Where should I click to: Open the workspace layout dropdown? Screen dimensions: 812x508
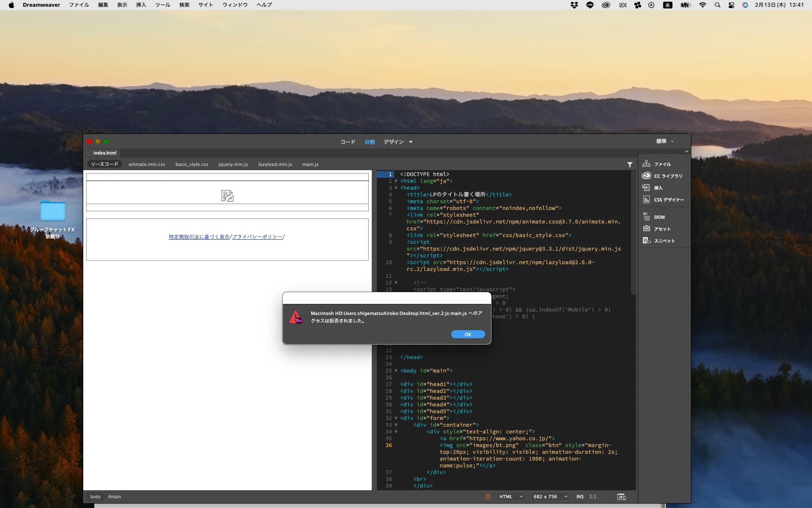tap(665, 141)
